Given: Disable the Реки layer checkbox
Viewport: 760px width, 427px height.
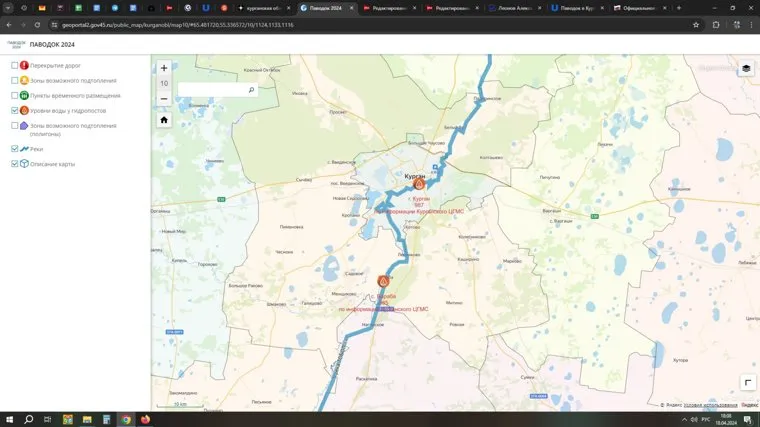Looking at the screenshot, I should coord(15,149).
